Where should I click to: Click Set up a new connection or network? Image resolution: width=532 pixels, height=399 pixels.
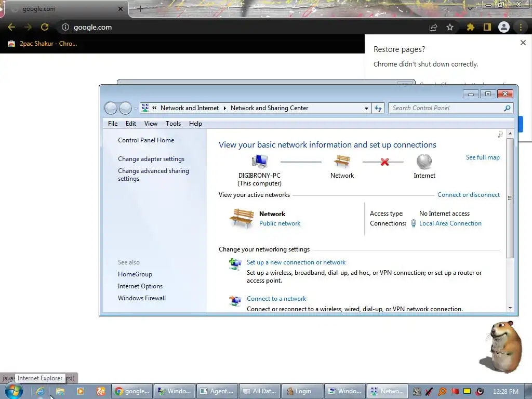click(x=296, y=262)
